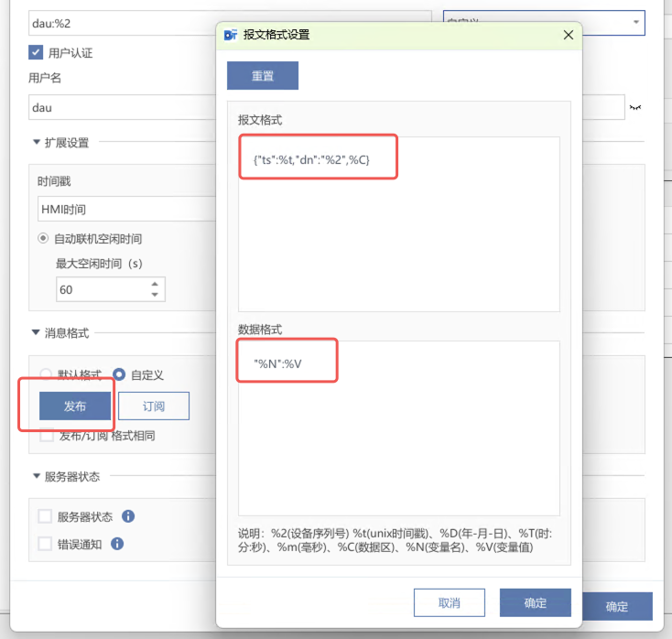Click the 订阅 button

pyautogui.click(x=154, y=406)
